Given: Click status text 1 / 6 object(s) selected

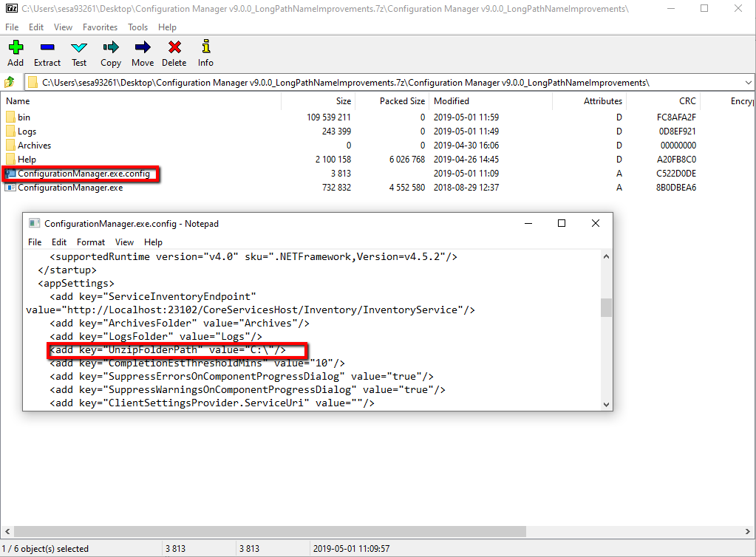Looking at the screenshot, I should tap(45, 548).
